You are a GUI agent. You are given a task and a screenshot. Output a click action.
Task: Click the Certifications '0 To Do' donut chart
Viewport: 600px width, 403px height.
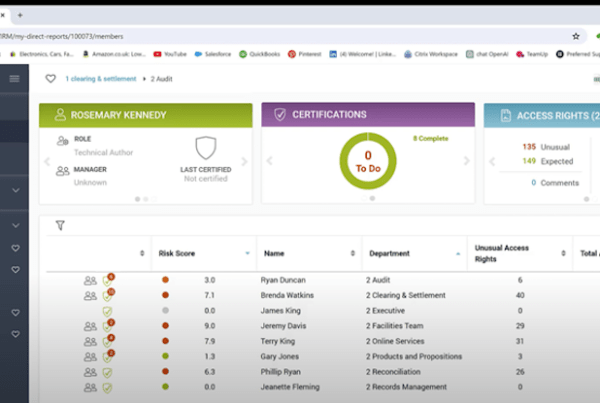click(x=368, y=161)
